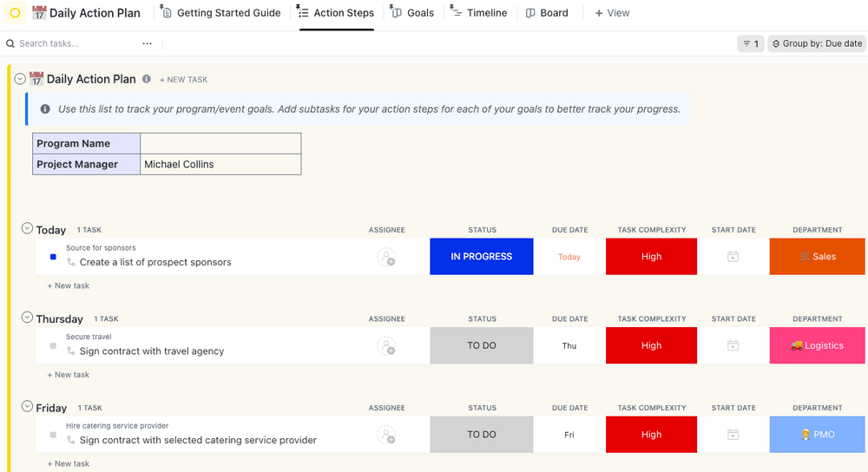Image resolution: width=868 pixels, height=472 pixels.
Task: Click the Search tasks input field
Action: coord(74,43)
